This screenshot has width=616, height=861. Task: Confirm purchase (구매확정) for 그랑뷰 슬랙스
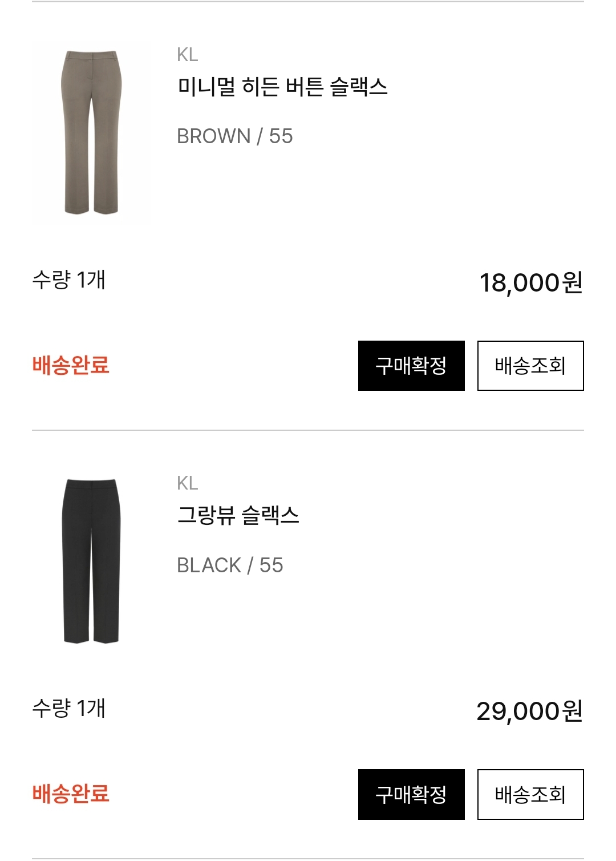411,794
